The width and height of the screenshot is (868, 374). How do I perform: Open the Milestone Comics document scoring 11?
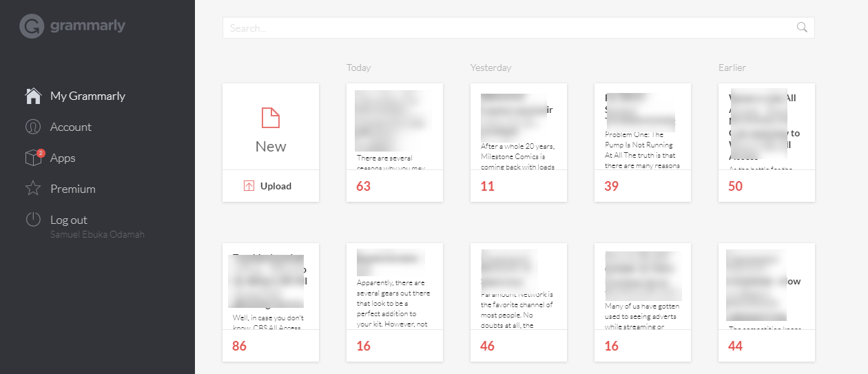pos(518,143)
